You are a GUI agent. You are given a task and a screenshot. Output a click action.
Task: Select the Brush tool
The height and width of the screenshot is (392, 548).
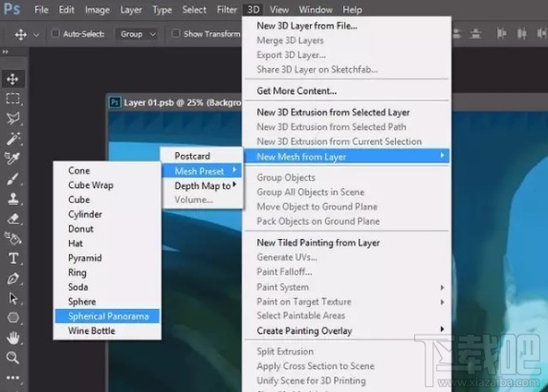(x=13, y=179)
